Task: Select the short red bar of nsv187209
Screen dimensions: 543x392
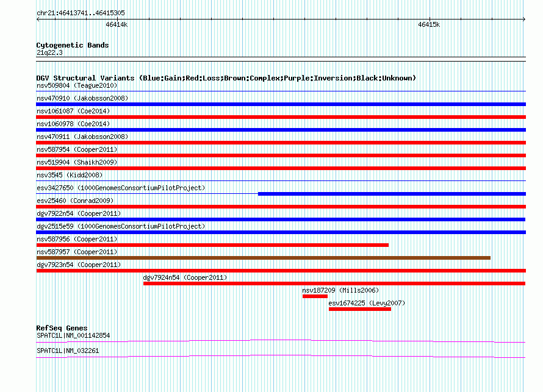Action: coord(315,296)
